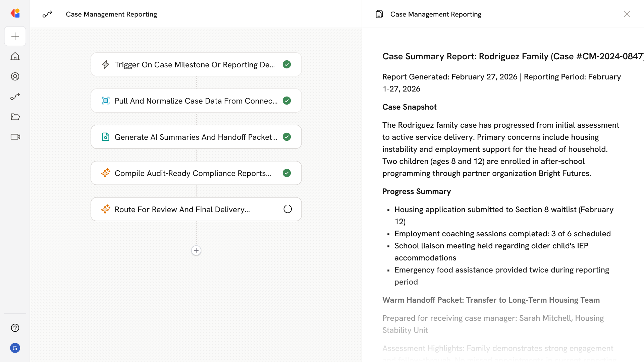Open the help question mark icon
This screenshot has height=362, width=644.
15,328
